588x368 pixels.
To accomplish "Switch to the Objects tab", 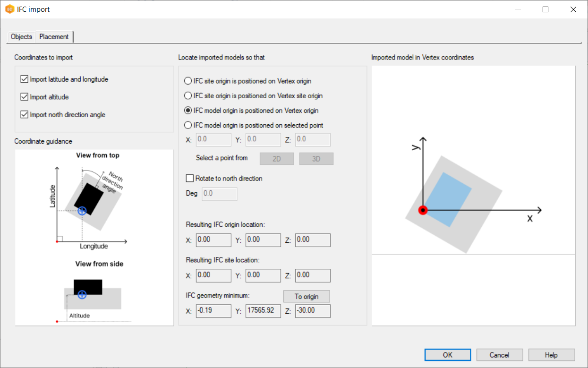I will [21, 37].
